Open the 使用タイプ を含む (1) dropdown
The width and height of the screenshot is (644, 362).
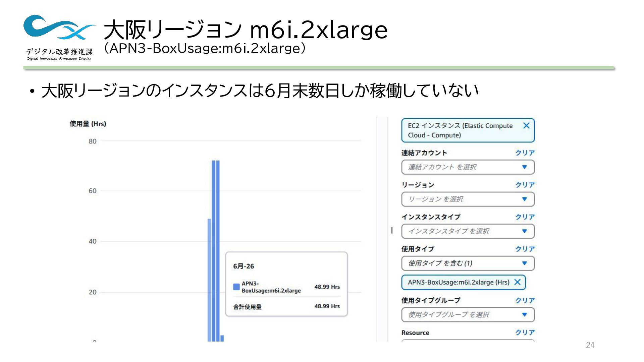468,263
